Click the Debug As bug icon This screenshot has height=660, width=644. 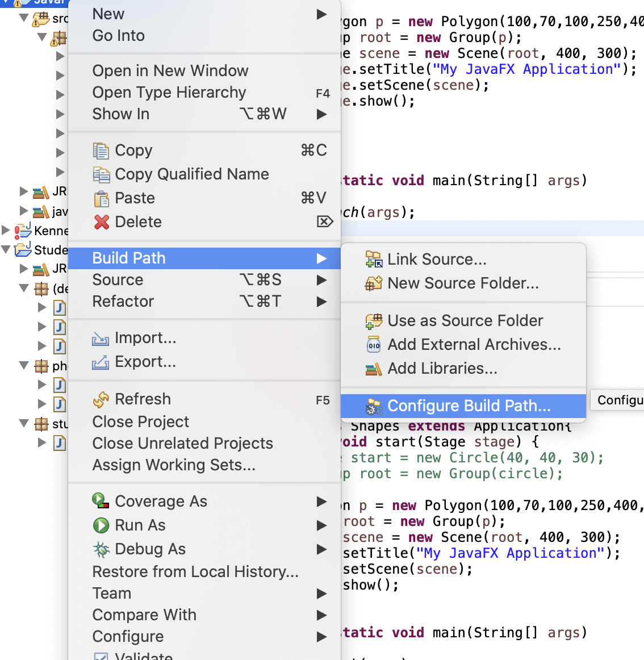101,549
